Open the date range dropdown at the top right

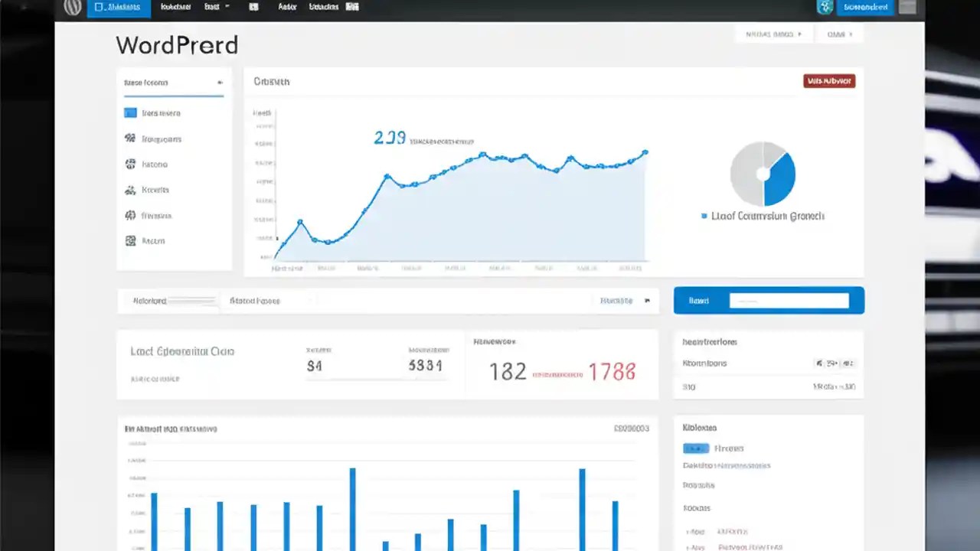coord(773,34)
